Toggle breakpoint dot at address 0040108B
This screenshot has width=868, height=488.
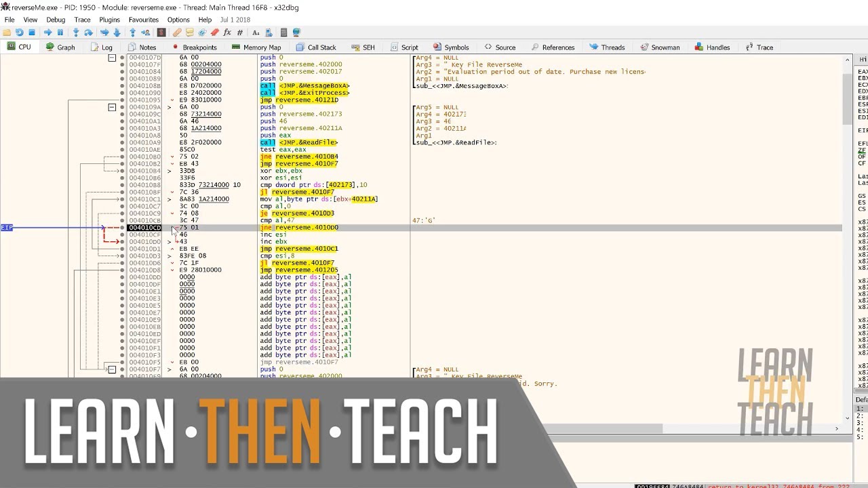pyautogui.click(x=122, y=85)
